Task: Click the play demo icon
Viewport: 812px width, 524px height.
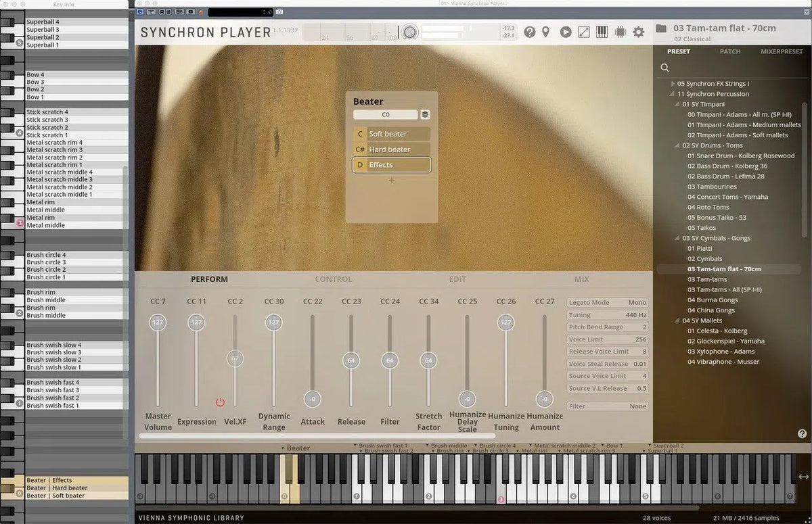Action: [565, 32]
